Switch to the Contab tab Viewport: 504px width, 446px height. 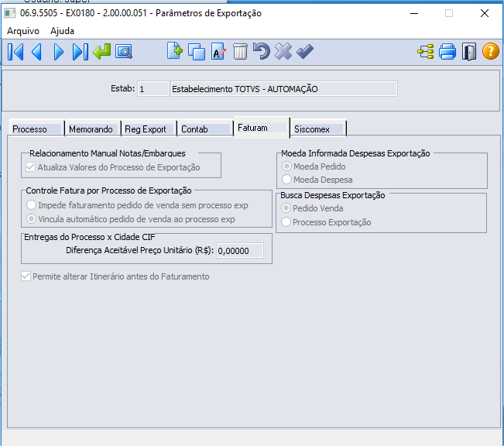(205, 129)
